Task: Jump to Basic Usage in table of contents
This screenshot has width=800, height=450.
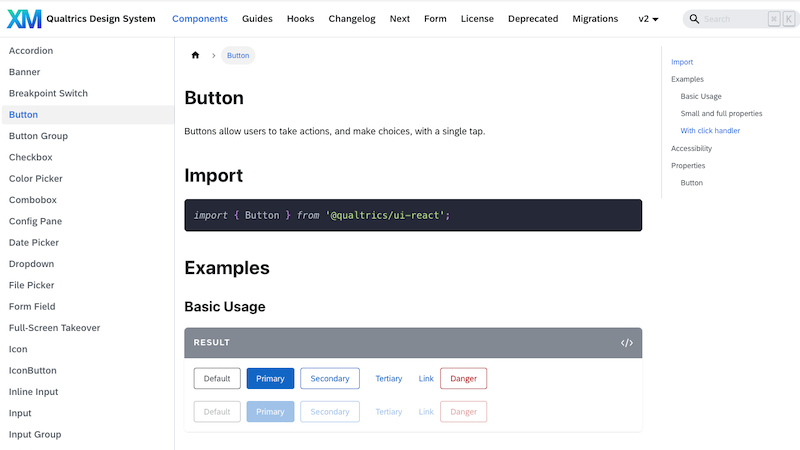Action: tap(701, 96)
